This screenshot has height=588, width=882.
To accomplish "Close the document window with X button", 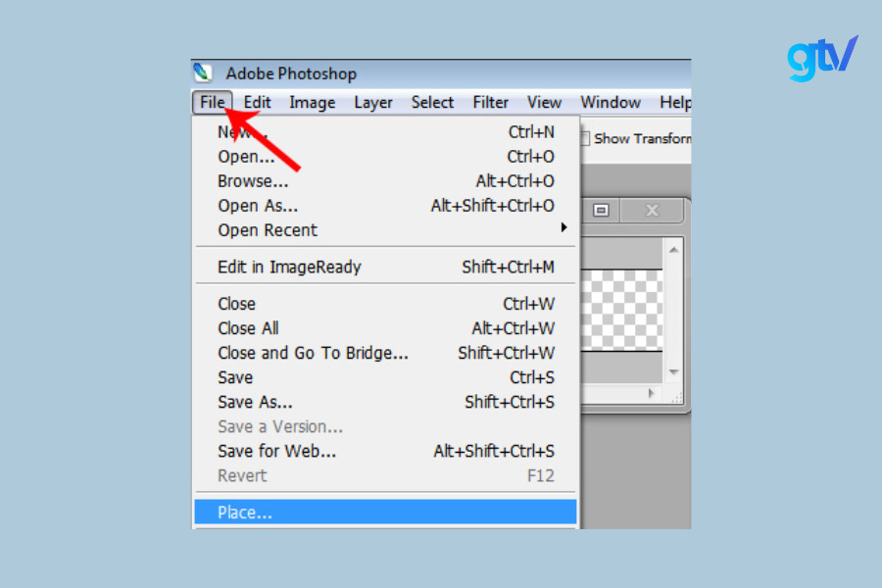I will [x=652, y=211].
